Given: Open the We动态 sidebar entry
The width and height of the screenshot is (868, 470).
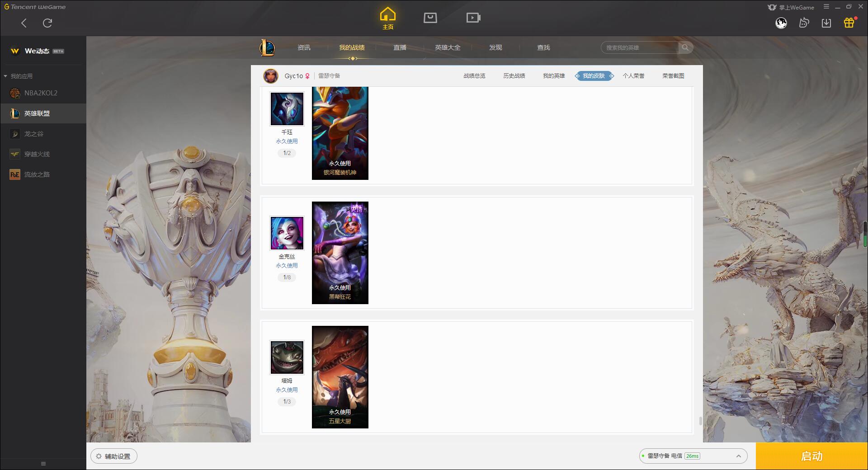Looking at the screenshot, I should click(x=43, y=51).
